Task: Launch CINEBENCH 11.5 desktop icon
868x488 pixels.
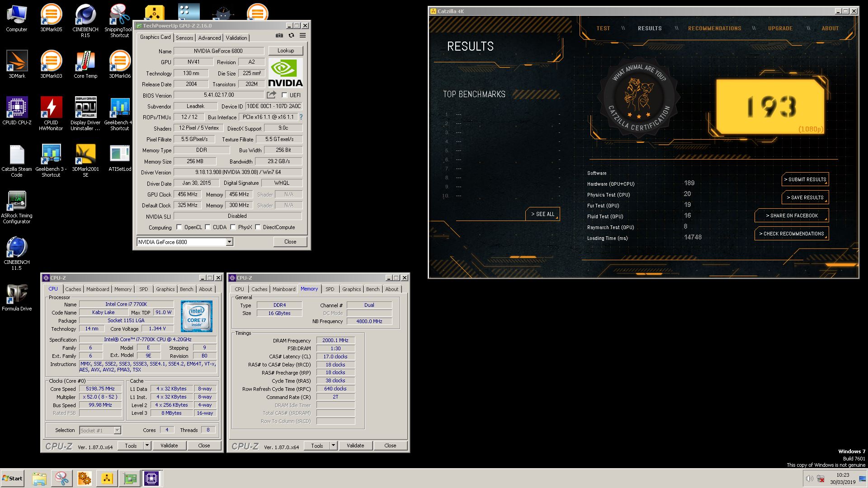Action: pyautogui.click(x=17, y=254)
